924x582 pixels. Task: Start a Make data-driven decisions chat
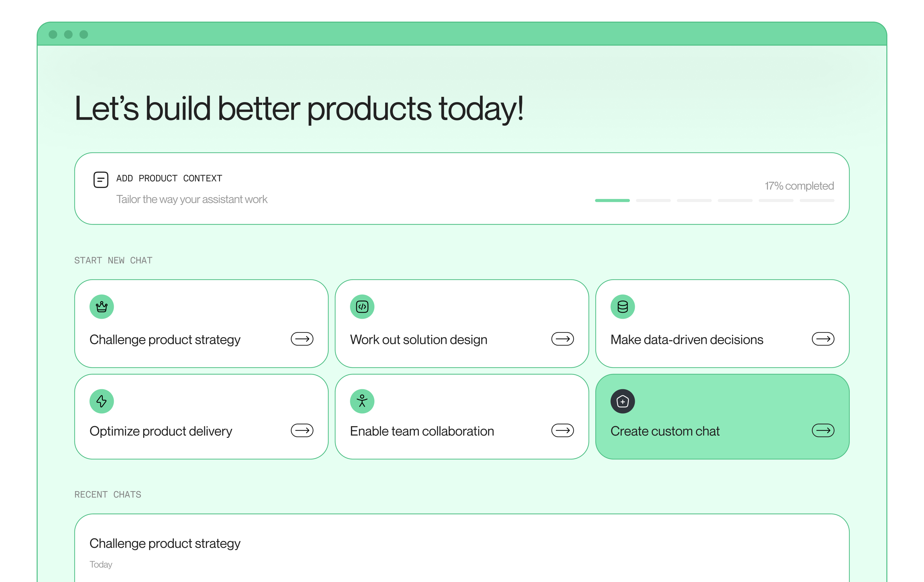[723, 324]
